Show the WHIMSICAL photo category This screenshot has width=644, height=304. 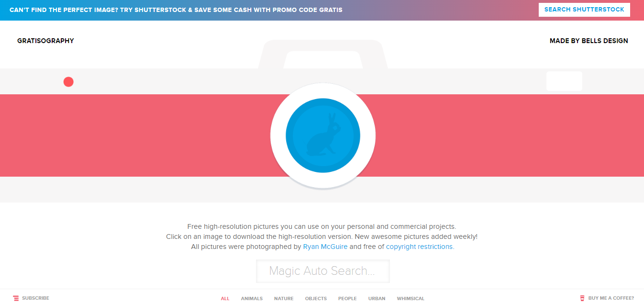pyautogui.click(x=411, y=299)
